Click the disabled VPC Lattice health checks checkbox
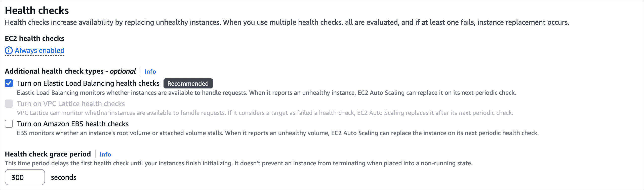This screenshot has height=190, width=644. (9, 104)
